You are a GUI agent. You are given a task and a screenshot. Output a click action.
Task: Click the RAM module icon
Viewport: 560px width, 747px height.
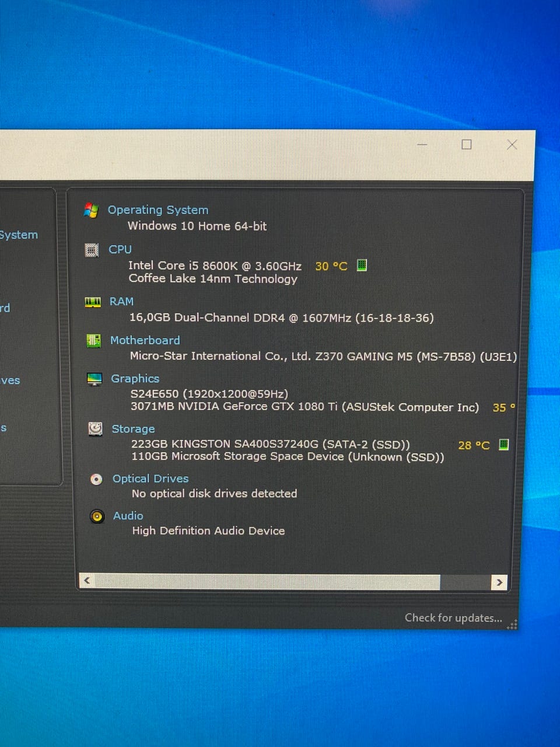[93, 302]
